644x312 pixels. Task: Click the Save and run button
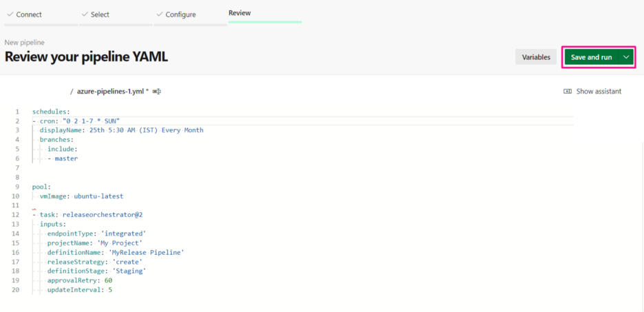click(x=591, y=57)
